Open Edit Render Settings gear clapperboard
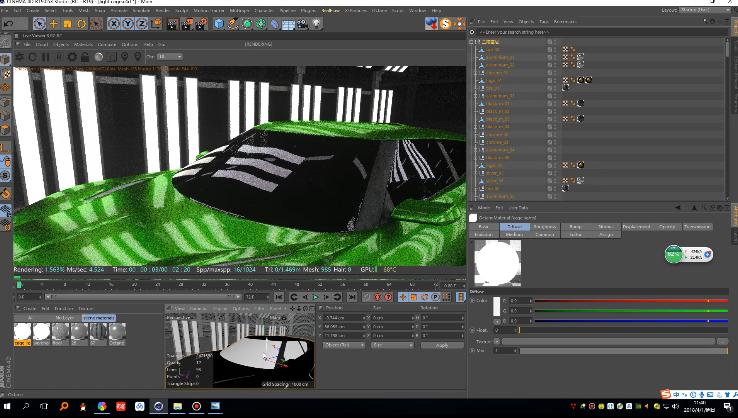 (x=201, y=24)
